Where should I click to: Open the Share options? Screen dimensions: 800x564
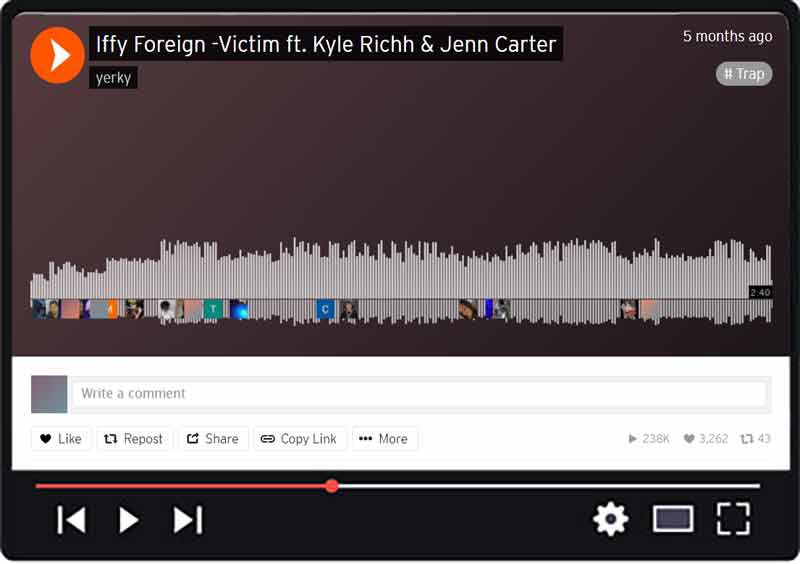coord(212,439)
